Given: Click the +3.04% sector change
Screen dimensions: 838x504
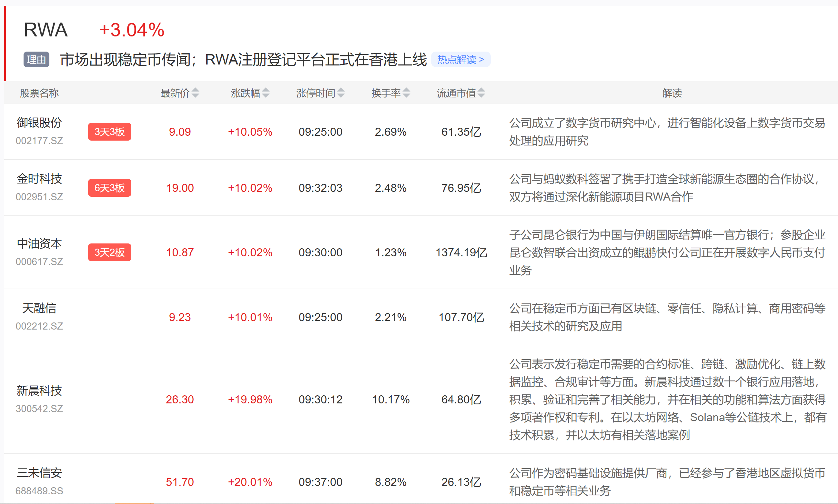Looking at the screenshot, I should (x=132, y=30).
